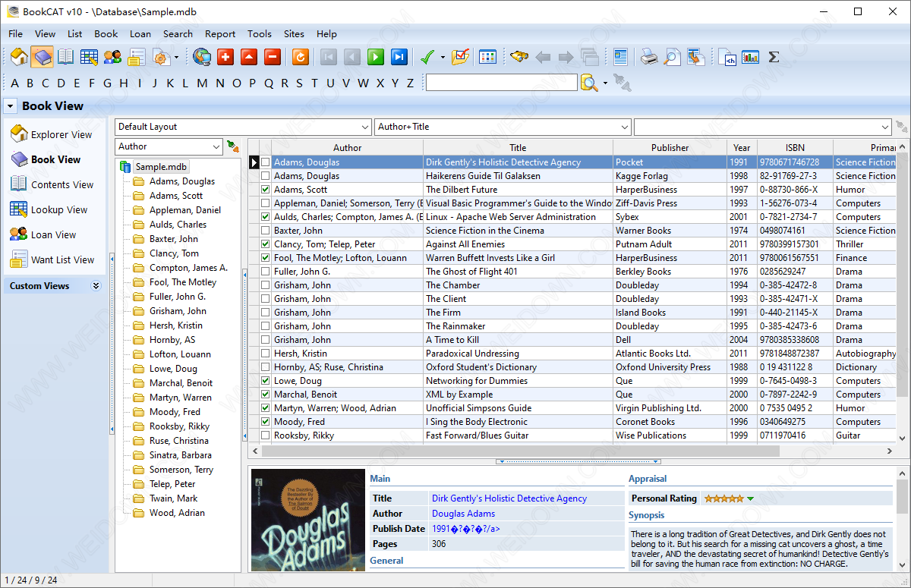Screen dimensions: 911x588
Task: Click the red minus delete icon
Action: coord(273,57)
